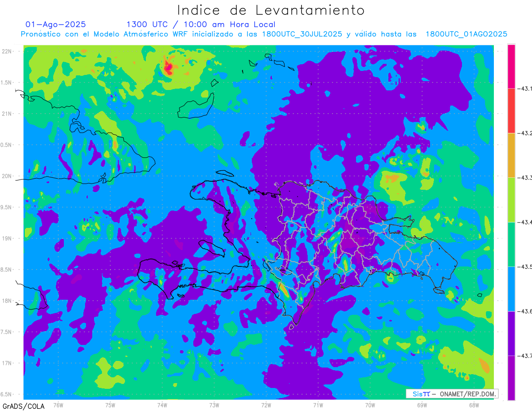The image size is (532, 411).
Task: Pick the violet color bar segment above -43.7
Action: (x=511, y=333)
